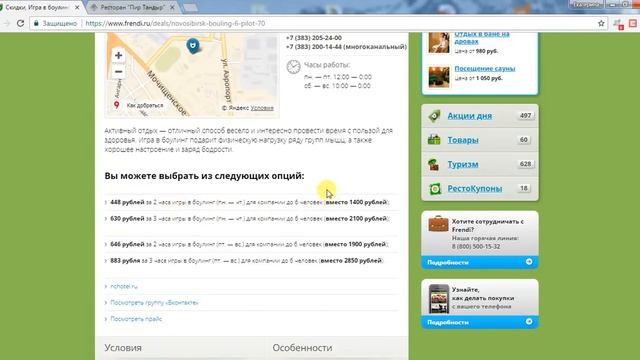This screenshot has width=640, height=360.
Task: Click the 18 count badge for РестоКупоны
Action: 524,188
